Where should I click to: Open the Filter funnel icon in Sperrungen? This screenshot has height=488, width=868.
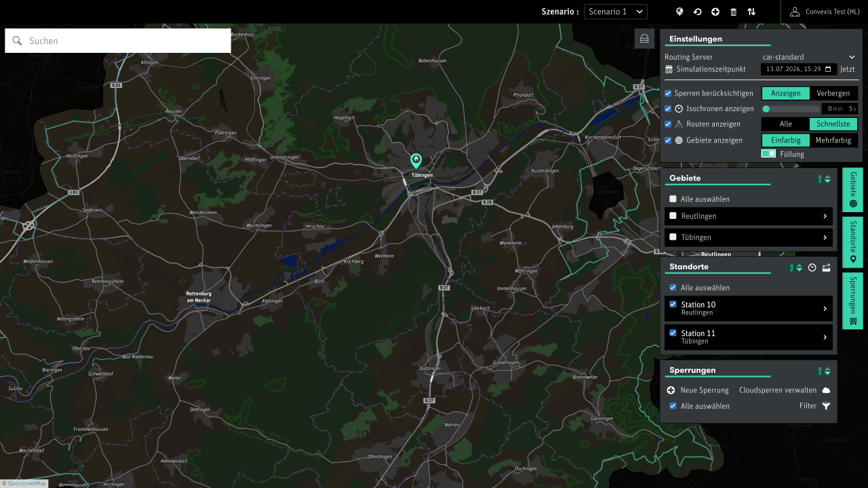pyautogui.click(x=826, y=406)
